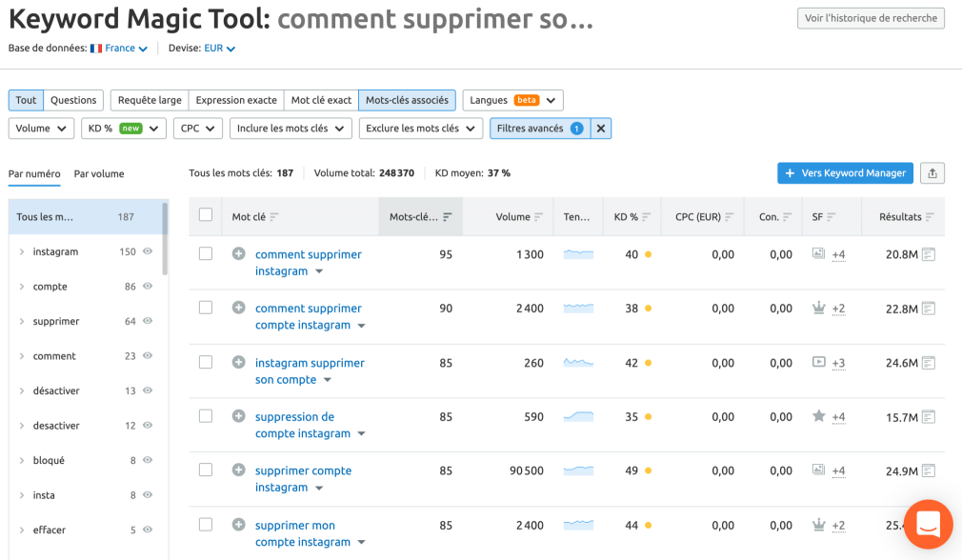Select the Tout tab
Viewport: 962px width, 560px height.
point(26,100)
